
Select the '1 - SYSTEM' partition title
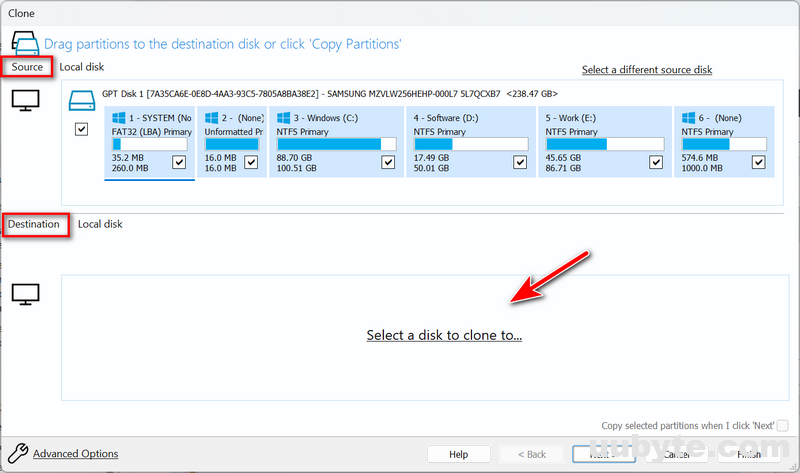click(160, 118)
